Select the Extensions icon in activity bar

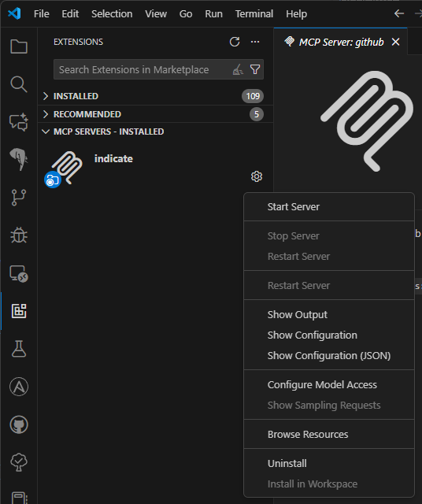pyautogui.click(x=19, y=311)
